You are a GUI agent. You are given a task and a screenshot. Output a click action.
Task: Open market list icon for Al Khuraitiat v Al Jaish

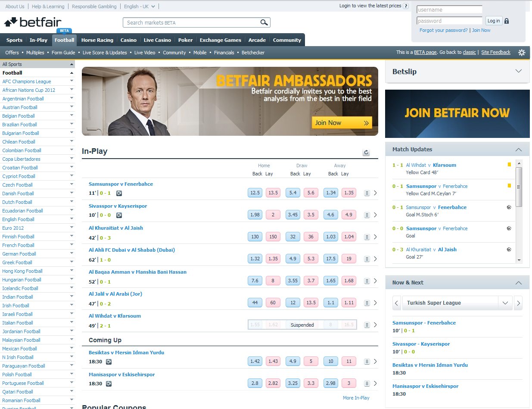pyautogui.click(x=367, y=237)
